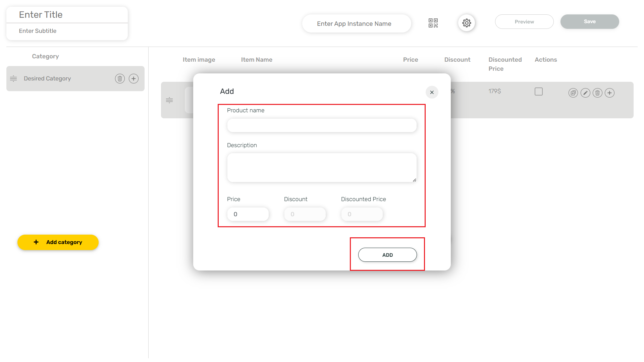The height and width of the screenshot is (362, 644).
Task: Delete the Desired Category with the trash icon
Action: (120, 78)
